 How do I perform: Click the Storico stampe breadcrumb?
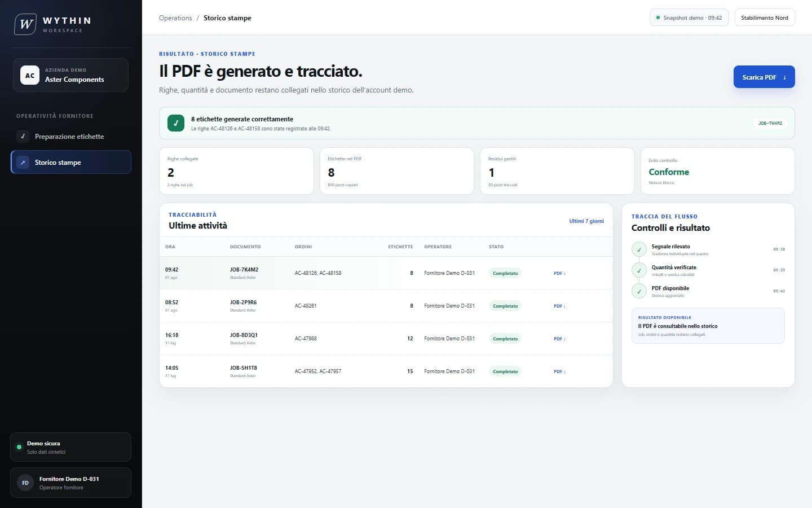pyautogui.click(x=227, y=18)
